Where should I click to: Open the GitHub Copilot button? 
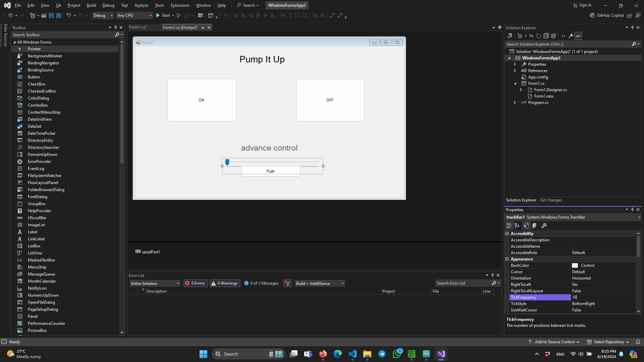click(x=607, y=15)
